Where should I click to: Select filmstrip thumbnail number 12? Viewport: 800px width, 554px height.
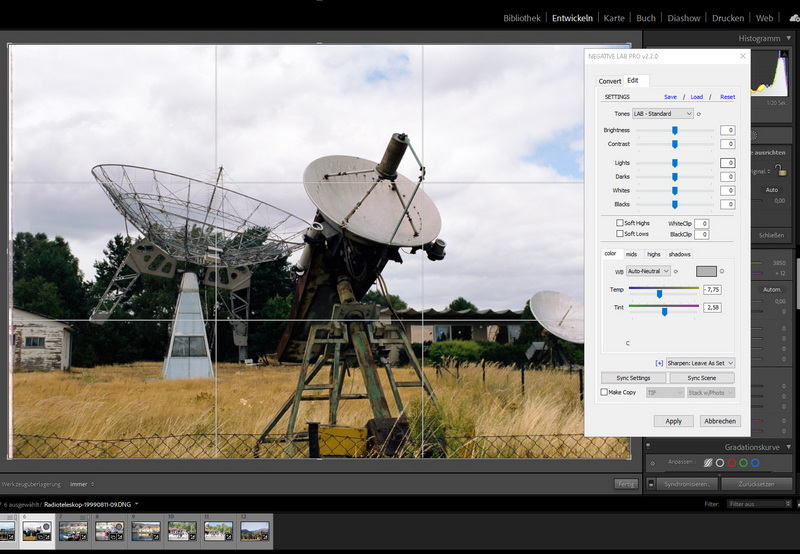(x=255, y=530)
